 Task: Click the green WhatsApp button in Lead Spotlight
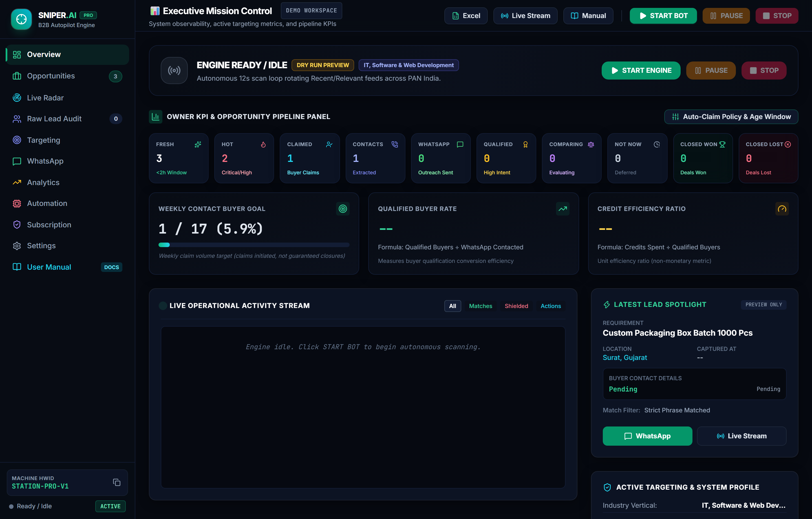click(647, 436)
